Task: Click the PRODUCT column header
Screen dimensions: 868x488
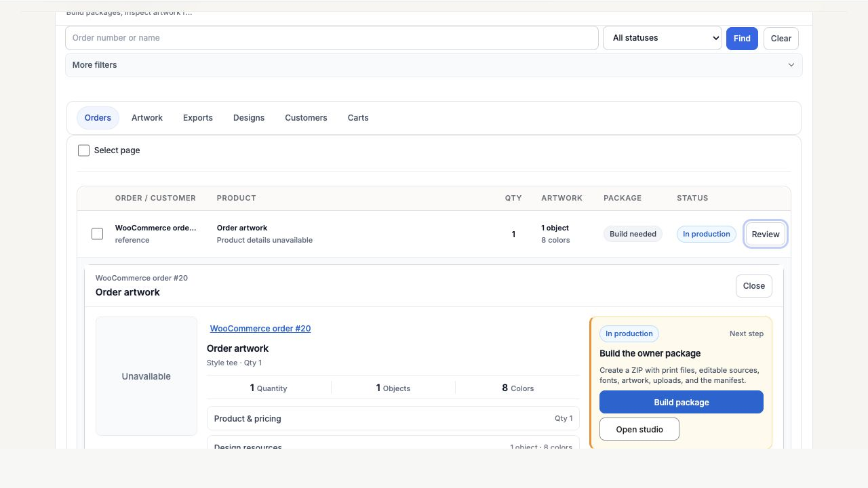Action: point(237,198)
